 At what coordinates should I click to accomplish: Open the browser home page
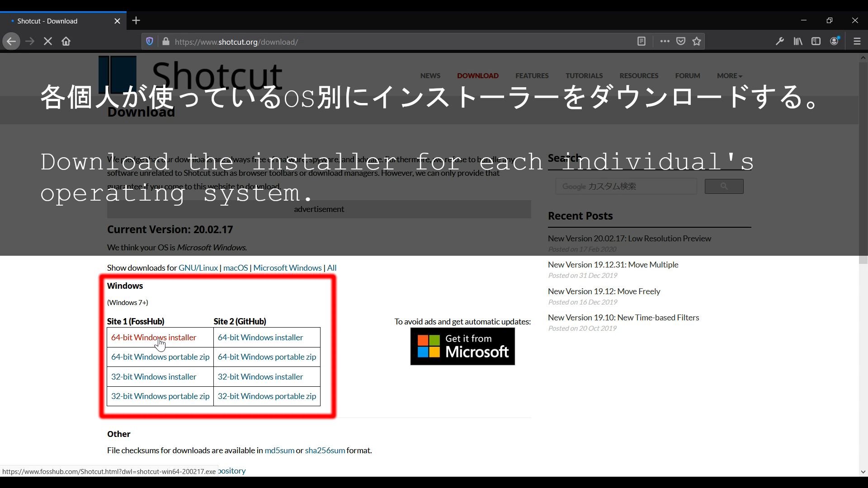coord(66,42)
